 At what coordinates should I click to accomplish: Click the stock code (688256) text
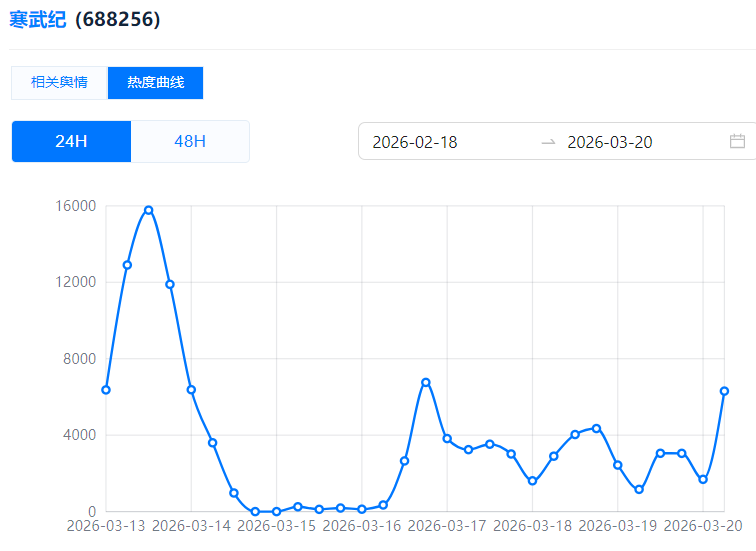pos(117,19)
